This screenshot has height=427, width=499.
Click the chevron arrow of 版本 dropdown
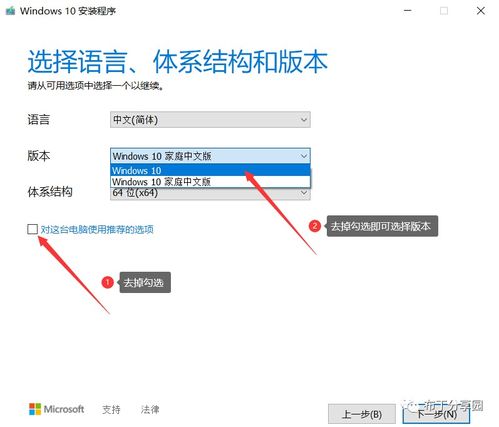(x=303, y=156)
